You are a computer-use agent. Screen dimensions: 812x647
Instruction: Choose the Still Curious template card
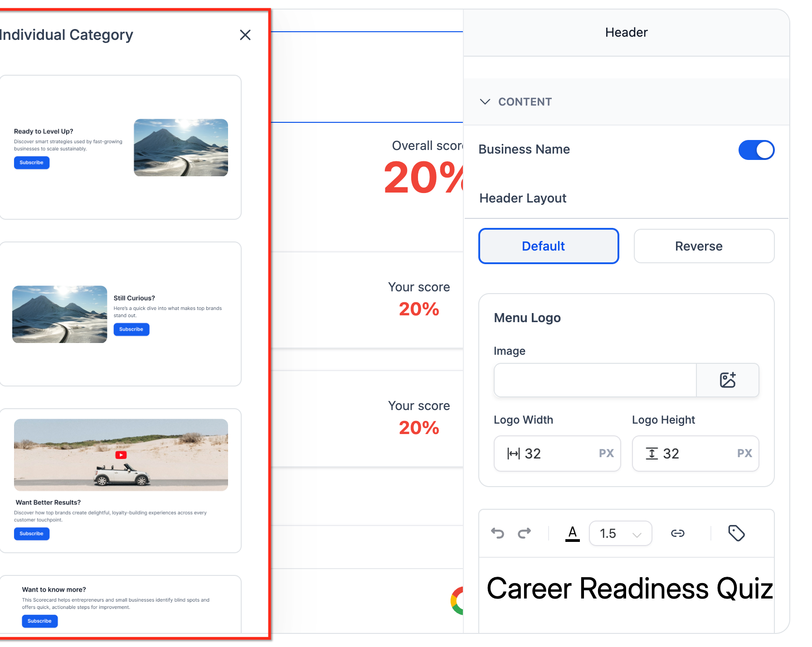click(121, 314)
